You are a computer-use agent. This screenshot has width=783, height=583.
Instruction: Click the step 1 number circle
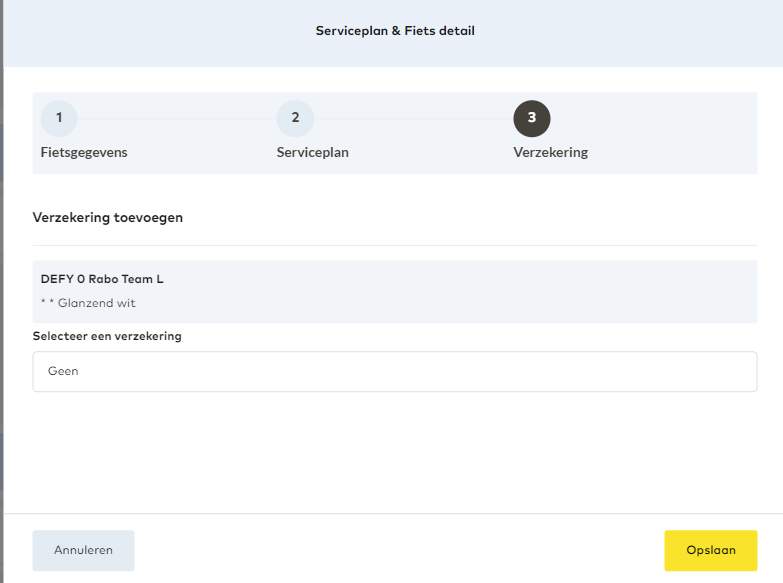point(59,118)
